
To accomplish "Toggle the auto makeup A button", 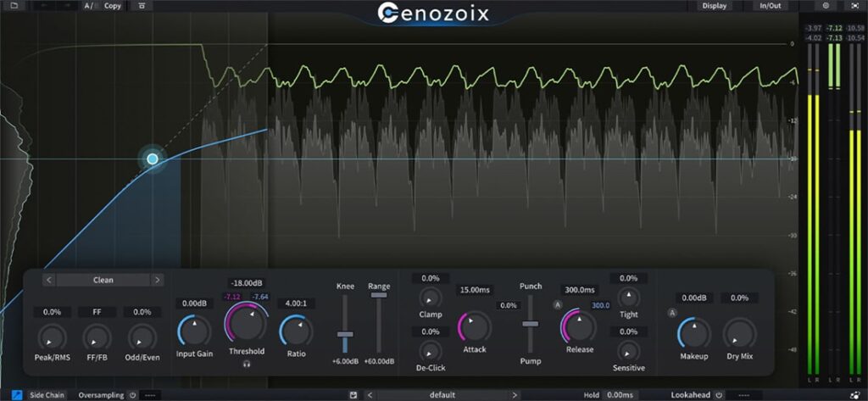I will (x=672, y=313).
